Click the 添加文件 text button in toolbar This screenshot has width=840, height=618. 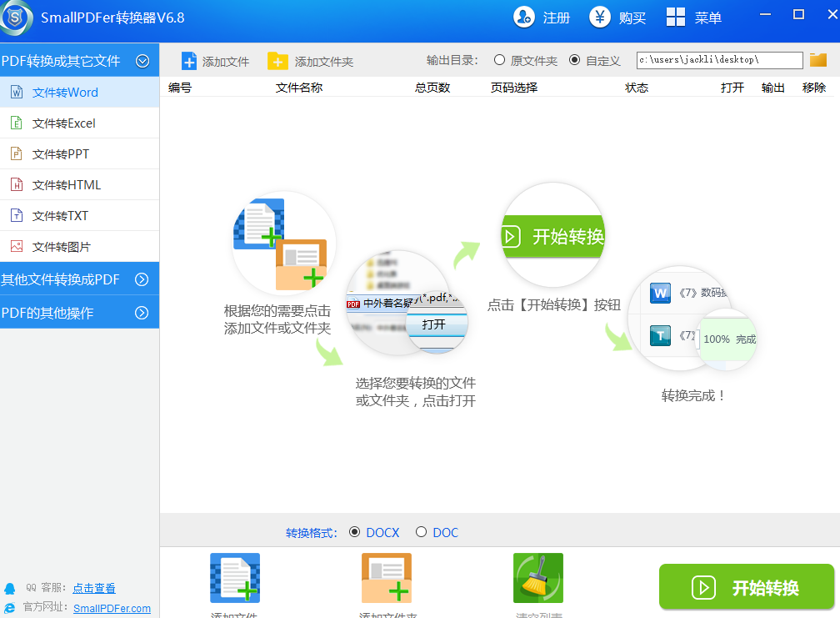coord(226,62)
